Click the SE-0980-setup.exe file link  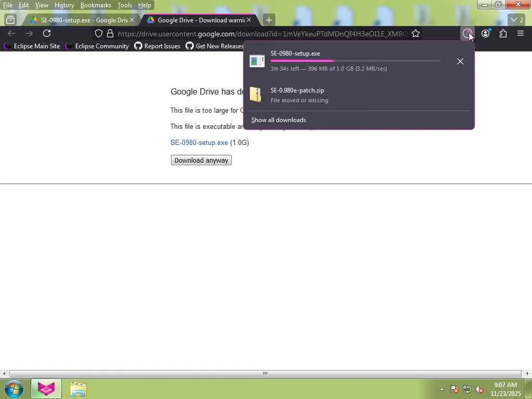(199, 142)
